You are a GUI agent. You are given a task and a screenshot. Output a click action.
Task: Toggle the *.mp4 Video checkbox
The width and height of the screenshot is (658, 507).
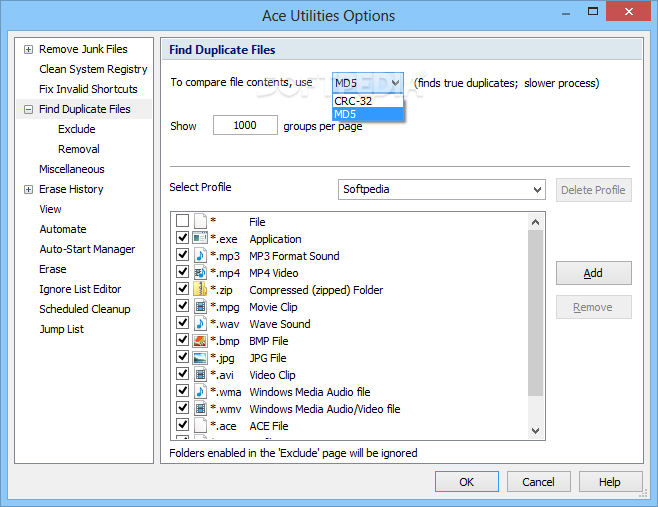pos(182,272)
